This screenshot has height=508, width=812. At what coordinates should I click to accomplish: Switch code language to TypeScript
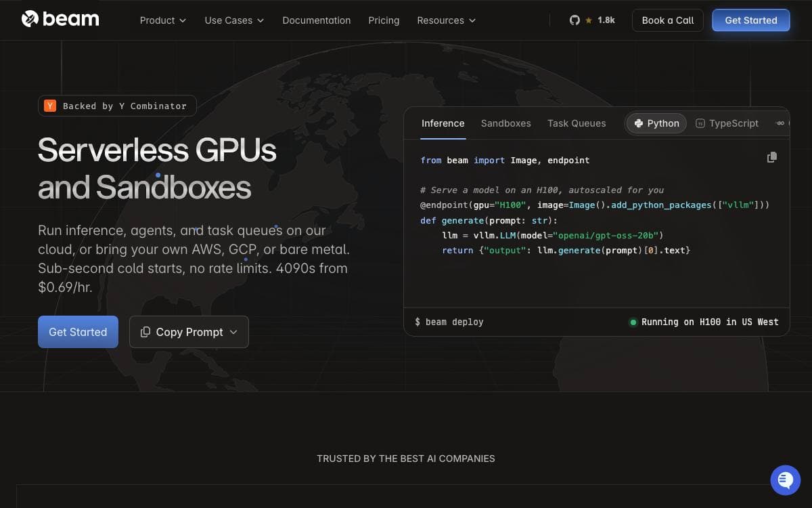point(727,123)
